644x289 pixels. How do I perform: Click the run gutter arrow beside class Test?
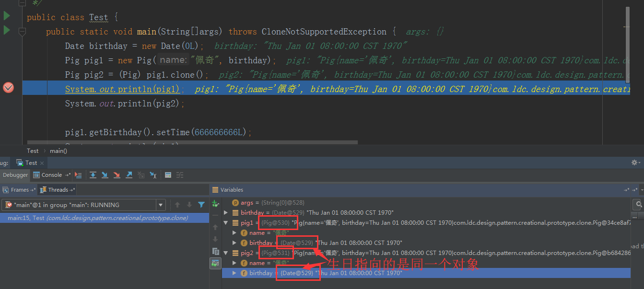click(x=7, y=16)
